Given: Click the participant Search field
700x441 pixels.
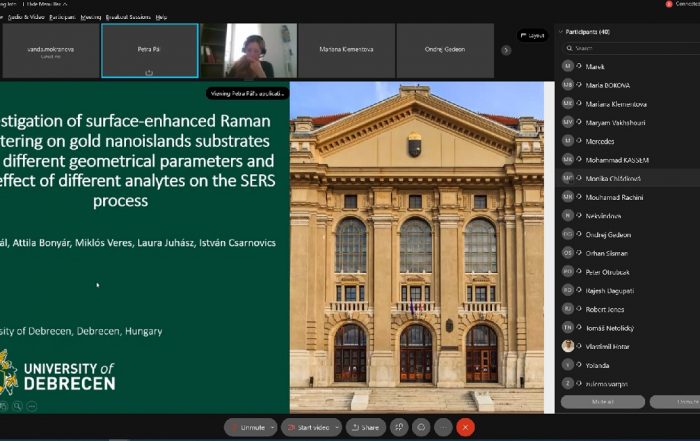Looking at the screenshot, I should tap(630, 48).
